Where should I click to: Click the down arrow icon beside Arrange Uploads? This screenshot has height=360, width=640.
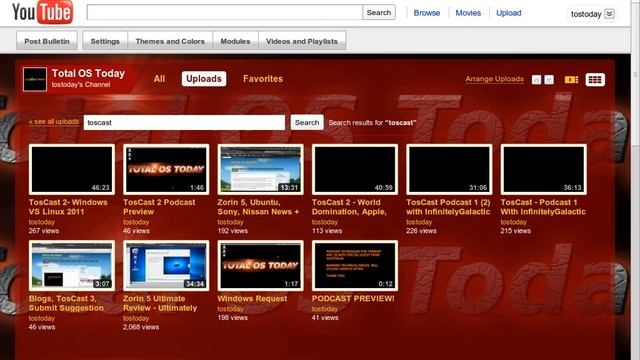click(x=549, y=80)
